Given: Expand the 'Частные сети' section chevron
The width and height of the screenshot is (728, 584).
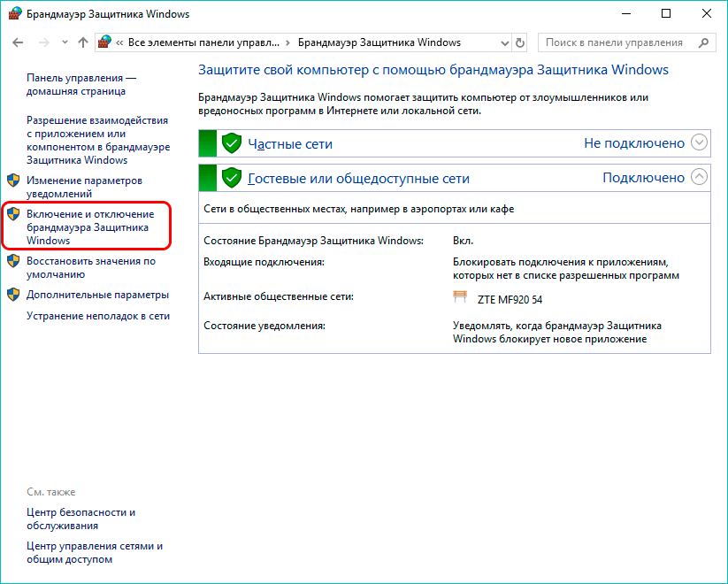Looking at the screenshot, I should coord(699,142).
